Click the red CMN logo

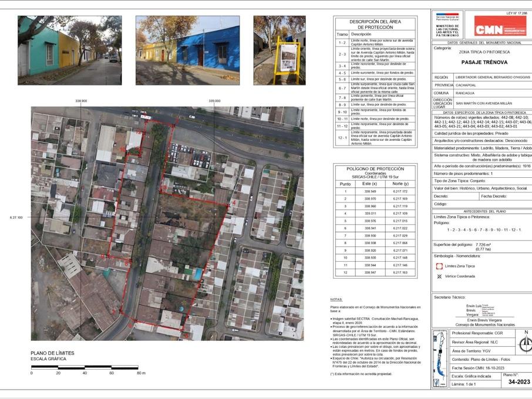pos(500,26)
